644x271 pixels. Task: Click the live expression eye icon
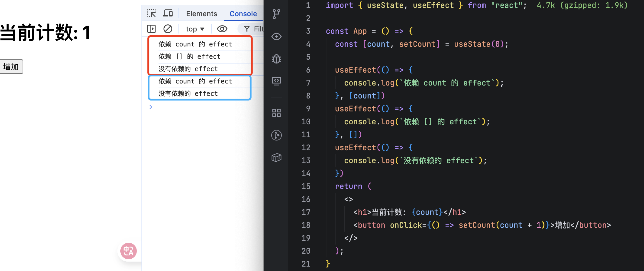pos(222,29)
